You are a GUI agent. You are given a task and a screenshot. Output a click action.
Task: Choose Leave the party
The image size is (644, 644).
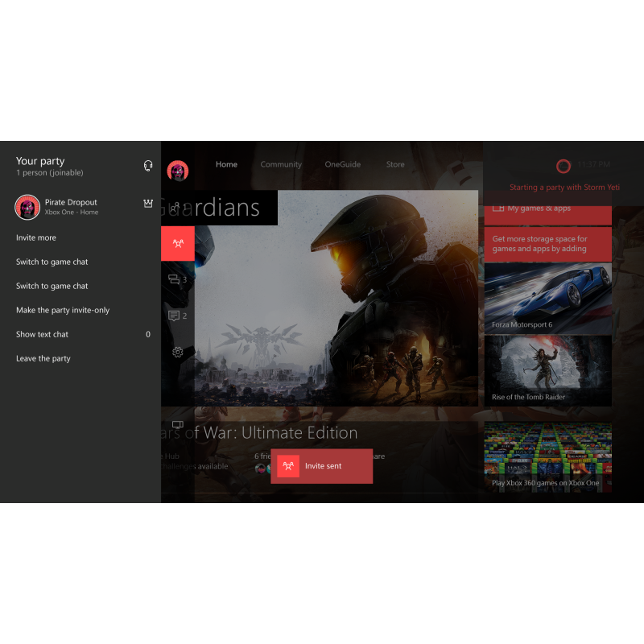pos(43,358)
